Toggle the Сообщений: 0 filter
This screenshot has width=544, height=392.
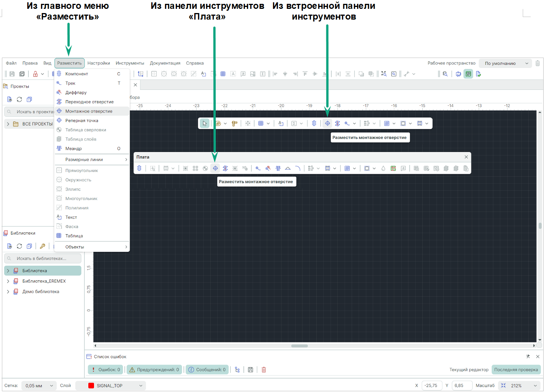pyautogui.click(x=207, y=370)
